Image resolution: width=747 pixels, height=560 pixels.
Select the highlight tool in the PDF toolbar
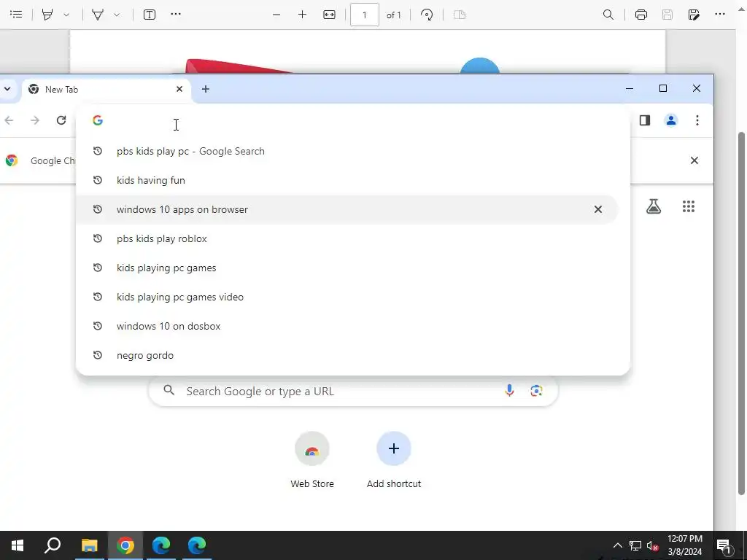click(47, 15)
